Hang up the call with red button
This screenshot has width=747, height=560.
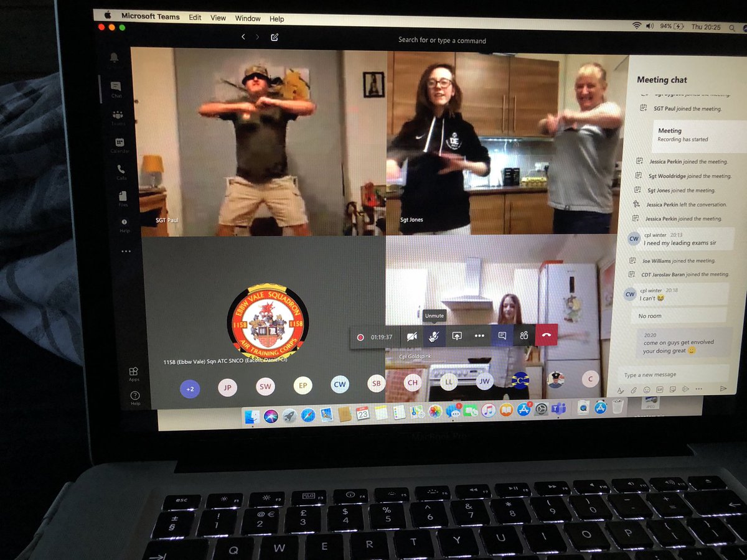click(x=547, y=334)
